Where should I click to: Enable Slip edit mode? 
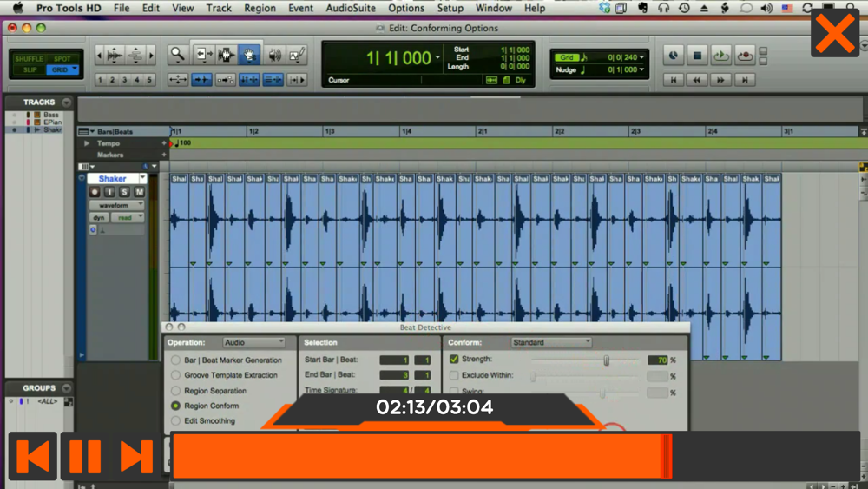[29, 69]
